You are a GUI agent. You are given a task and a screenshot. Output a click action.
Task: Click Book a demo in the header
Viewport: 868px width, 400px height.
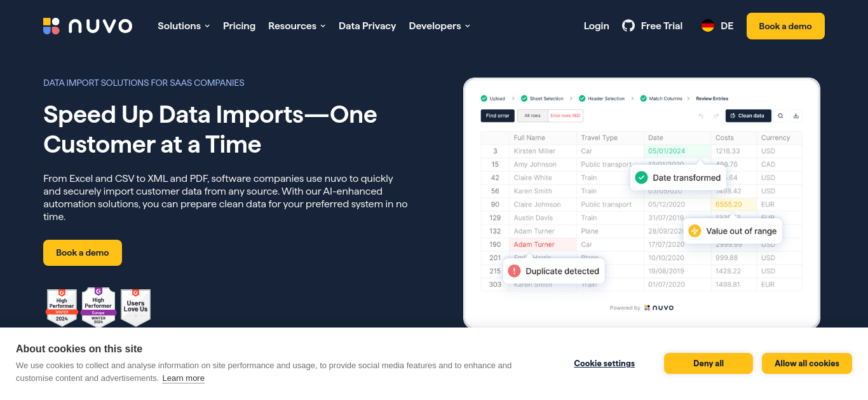coord(785,26)
